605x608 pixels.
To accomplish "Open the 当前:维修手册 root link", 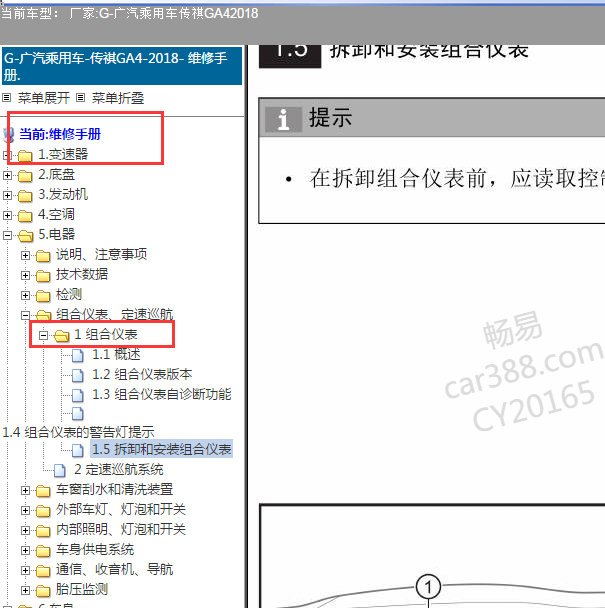I will point(60,134).
